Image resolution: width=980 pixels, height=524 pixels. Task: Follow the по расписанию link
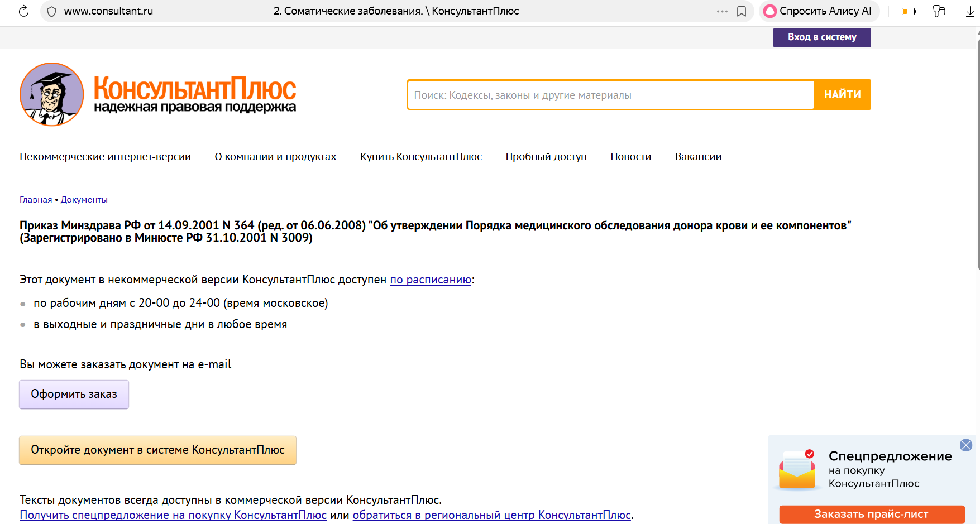coord(431,280)
